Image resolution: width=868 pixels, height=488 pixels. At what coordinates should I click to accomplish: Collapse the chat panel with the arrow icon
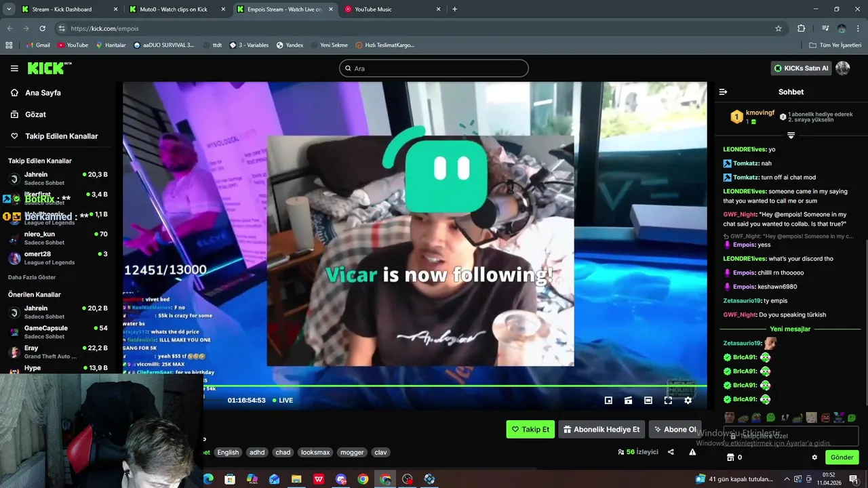coord(723,91)
